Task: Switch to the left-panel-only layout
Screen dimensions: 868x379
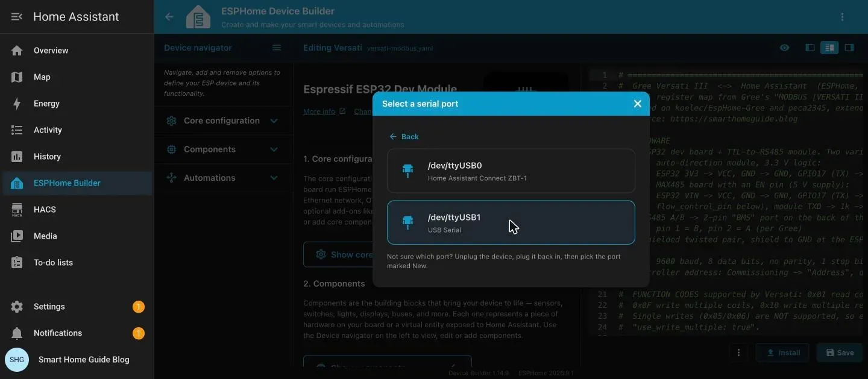Action: (810, 48)
